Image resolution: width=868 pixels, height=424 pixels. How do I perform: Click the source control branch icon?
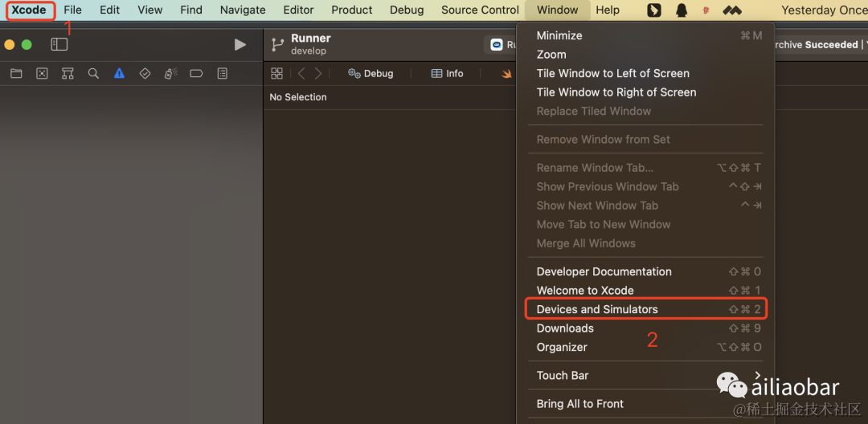(x=277, y=45)
